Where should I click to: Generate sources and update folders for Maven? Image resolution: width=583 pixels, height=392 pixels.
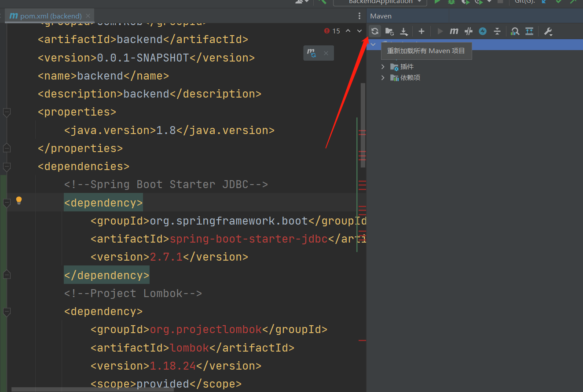(389, 31)
